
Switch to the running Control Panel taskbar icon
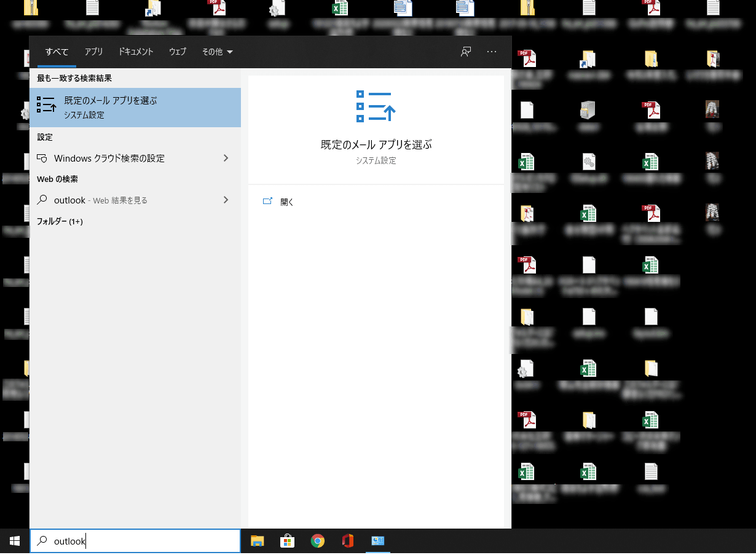click(377, 541)
